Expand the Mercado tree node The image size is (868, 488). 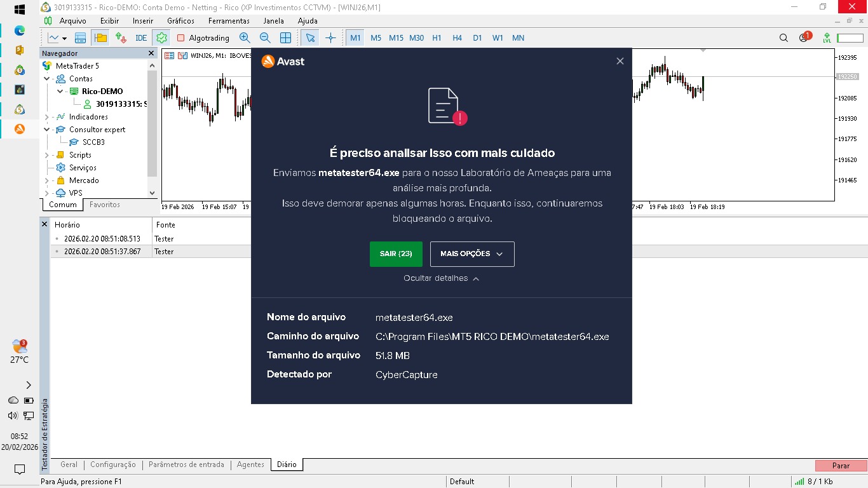tap(47, 180)
